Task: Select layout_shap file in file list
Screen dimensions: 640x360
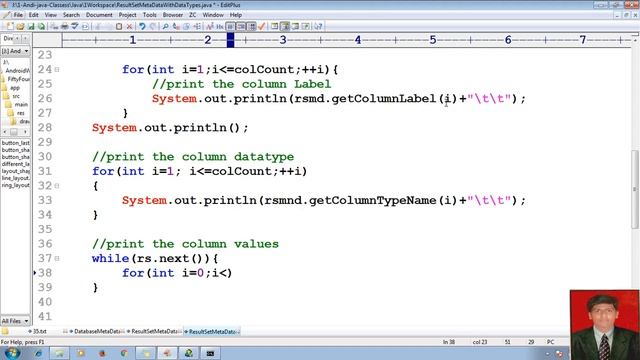Action: 16,171
